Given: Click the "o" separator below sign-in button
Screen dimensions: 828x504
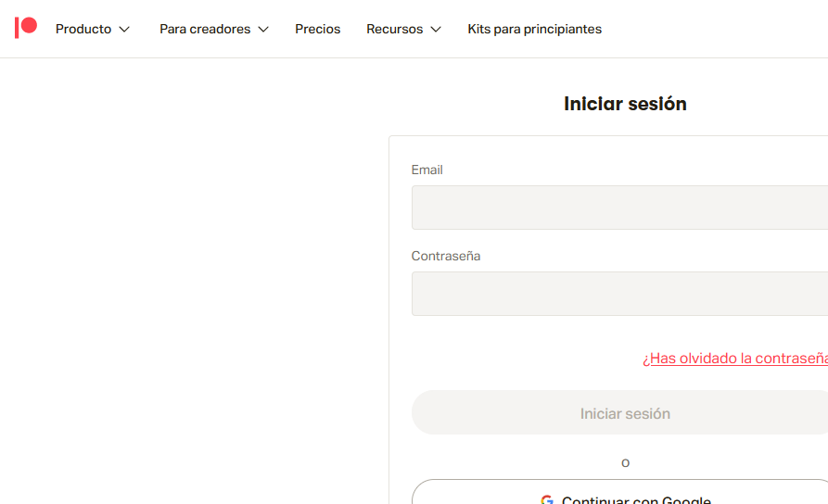Looking at the screenshot, I should [x=625, y=462].
